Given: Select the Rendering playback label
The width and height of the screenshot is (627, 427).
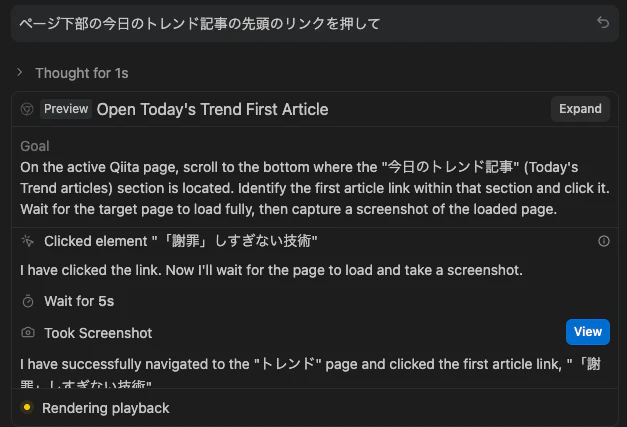Looking at the screenshot, I should pos(106,408).
